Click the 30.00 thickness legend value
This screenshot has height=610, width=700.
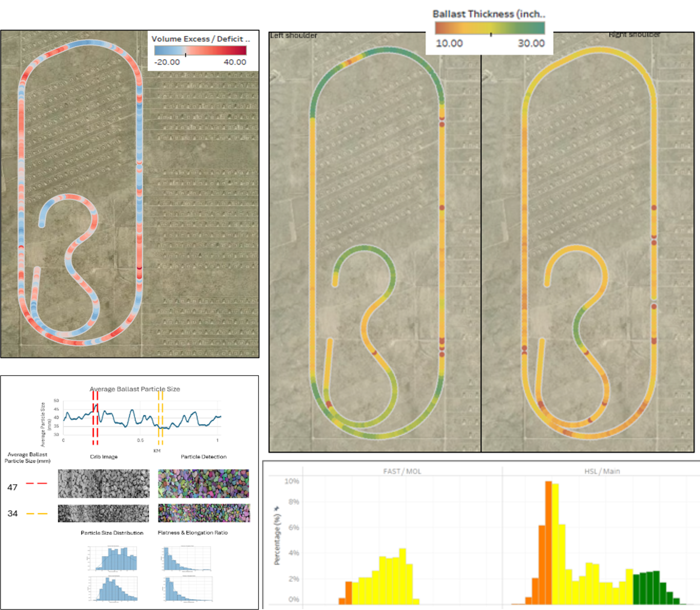pos(531,43)
